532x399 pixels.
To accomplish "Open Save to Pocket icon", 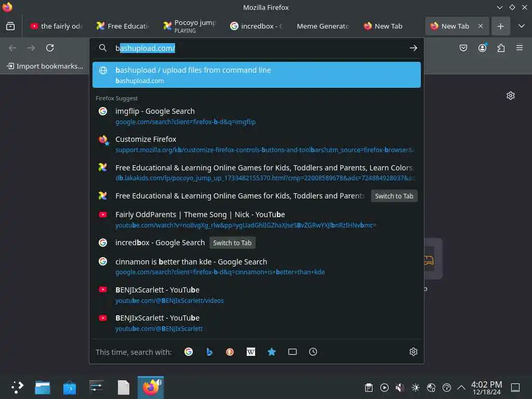I will (x=463, y=48).
